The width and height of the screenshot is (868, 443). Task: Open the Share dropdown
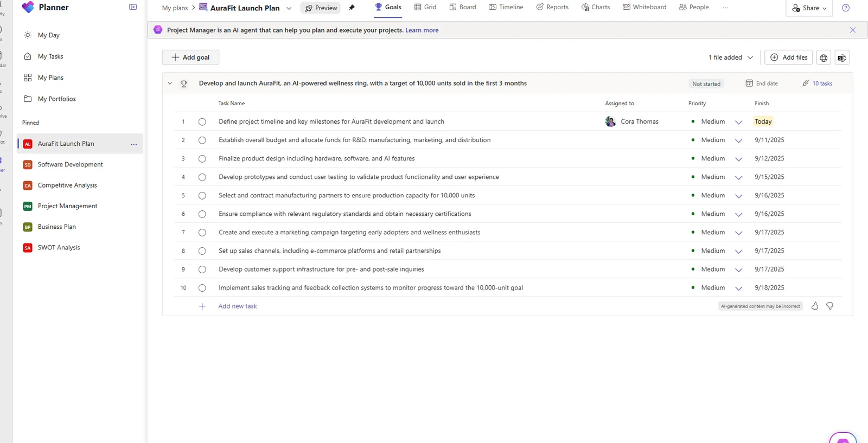809,8
